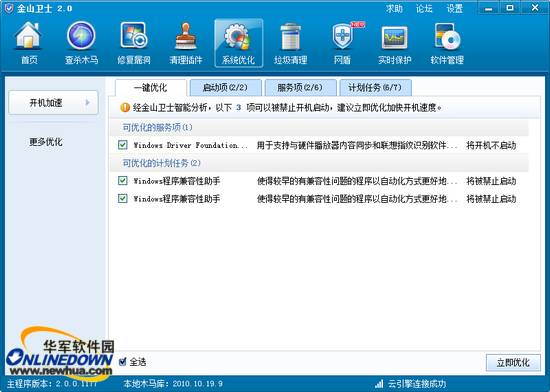Click the 金山卫士 shield logo in title bar
The height and width of the screenshot is (392, 550).
point(8,8)
